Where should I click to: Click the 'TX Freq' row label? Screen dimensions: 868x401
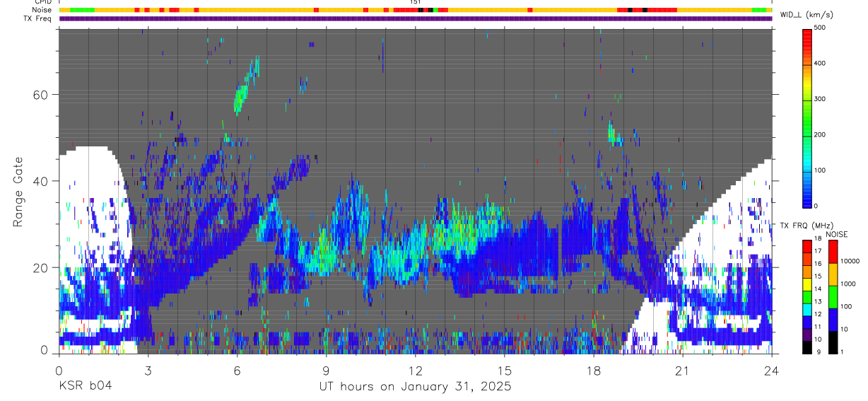[x=39, y=19]
